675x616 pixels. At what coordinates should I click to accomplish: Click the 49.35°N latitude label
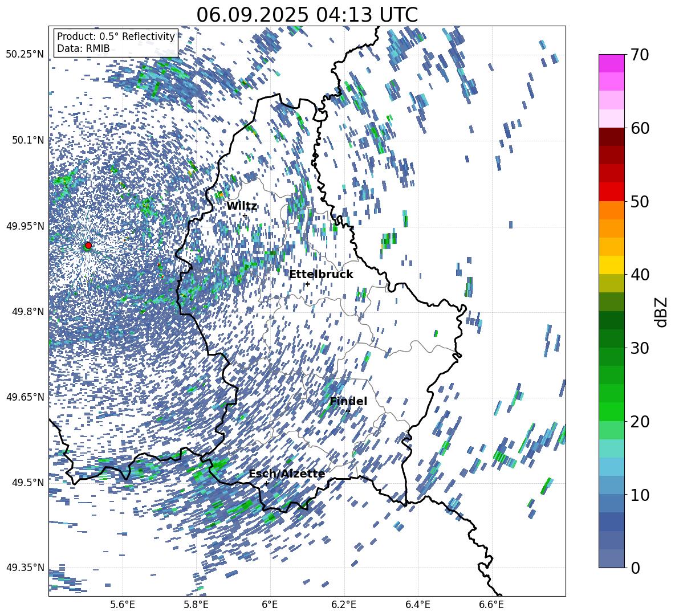click(x=25, y=568)
